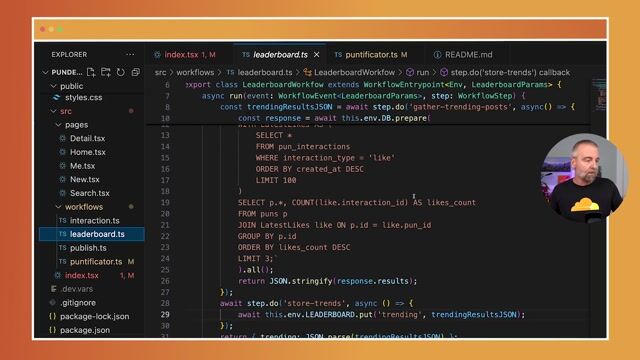Click 'ORDER BY likes_count DESC' line
640x360 pixels.
pos(294,247)
